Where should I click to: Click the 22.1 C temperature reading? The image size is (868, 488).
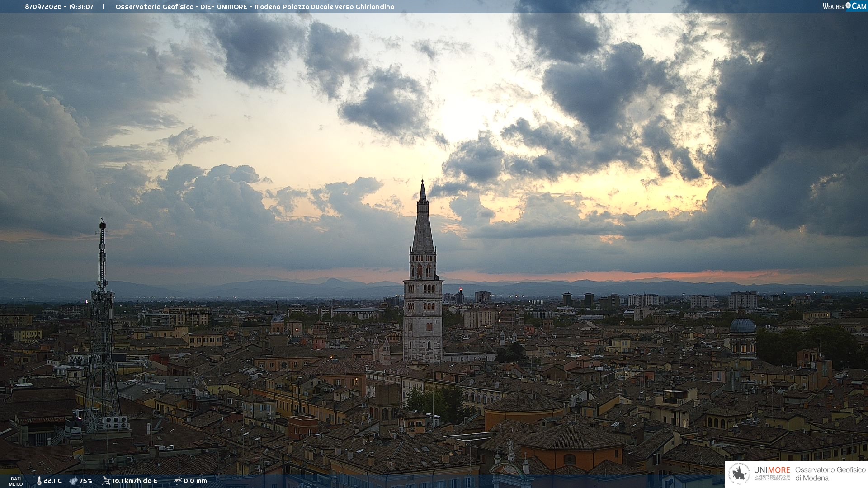(52, 481)
